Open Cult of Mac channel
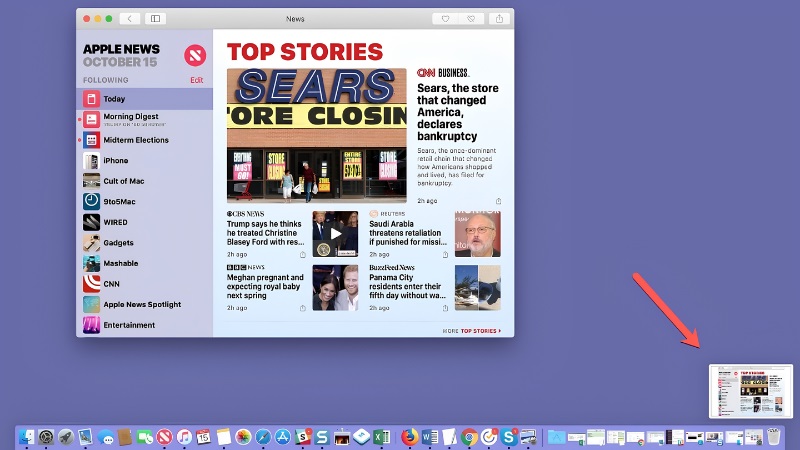 (144, 181)
